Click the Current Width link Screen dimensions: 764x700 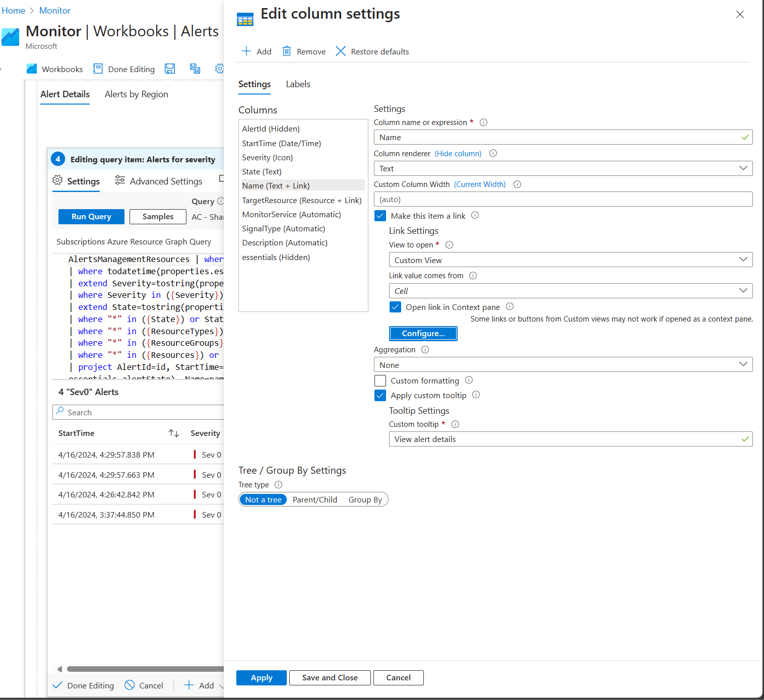(x=480, y=184)
